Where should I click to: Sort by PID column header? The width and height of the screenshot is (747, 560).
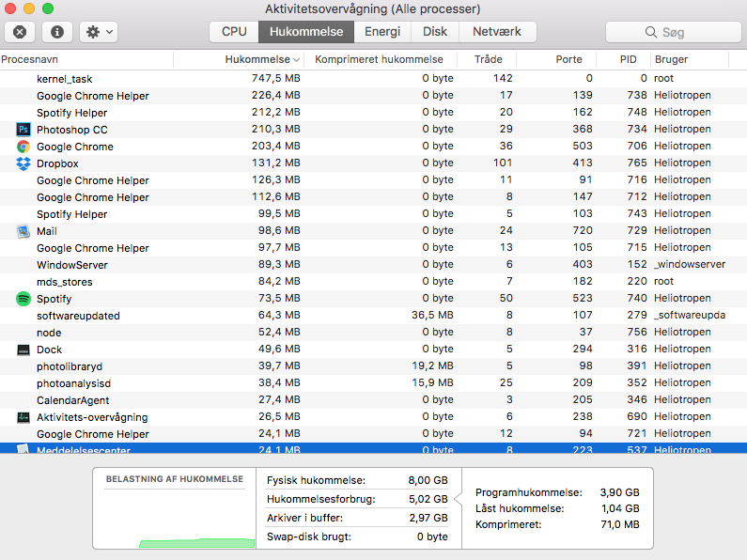point(623,59)
